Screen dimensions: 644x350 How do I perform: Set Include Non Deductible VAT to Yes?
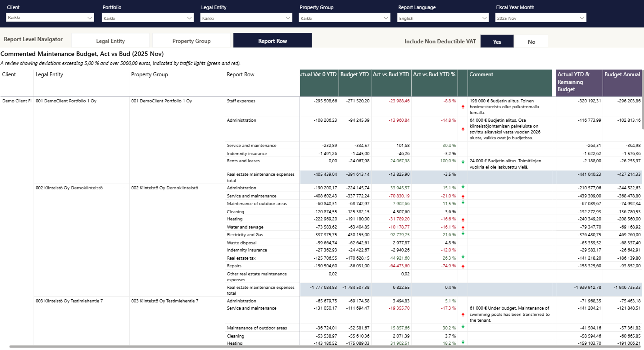pyautogui.click(x=497, y=42)
